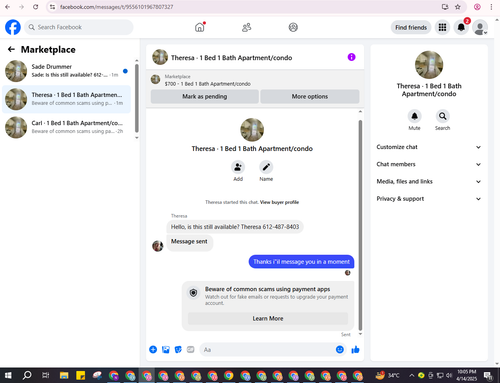This screenshot has width=500, height=383.
Task: Open the Theresa 1 Bed 1 Bath conversation
Action: pyautogui.click(x=66, y=99)
